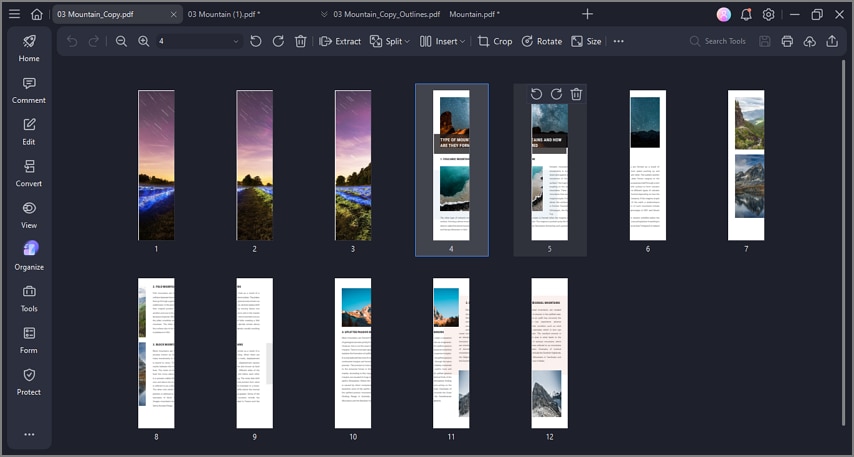Open settings gear in title bar
The height and width of the screenshot is (457, 854).
pyautogui.click(x=768, y=15)
